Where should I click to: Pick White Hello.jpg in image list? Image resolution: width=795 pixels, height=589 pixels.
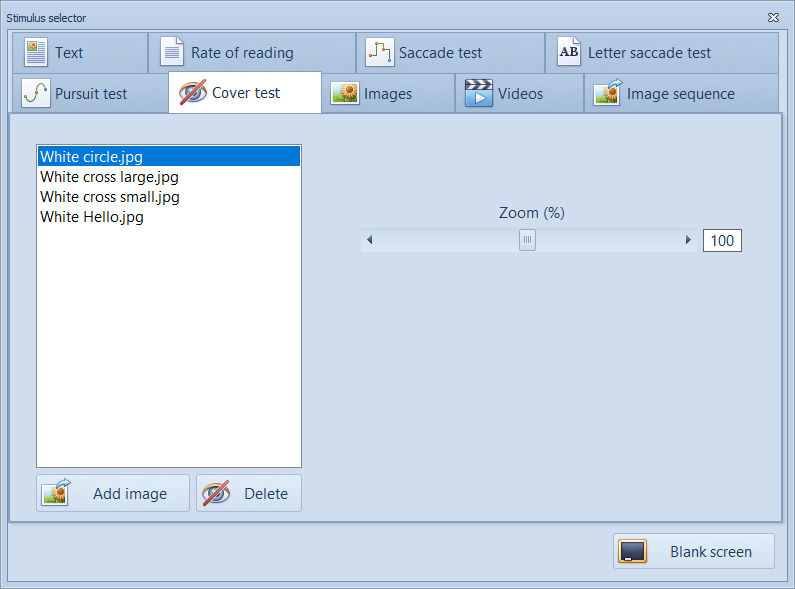pyautogui.click(x=91, y=217)
